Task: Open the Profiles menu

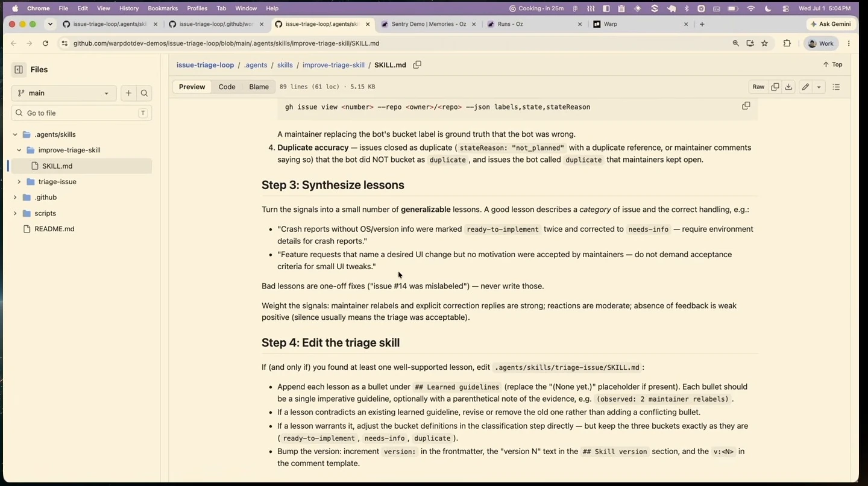Action: click(197, 8)
